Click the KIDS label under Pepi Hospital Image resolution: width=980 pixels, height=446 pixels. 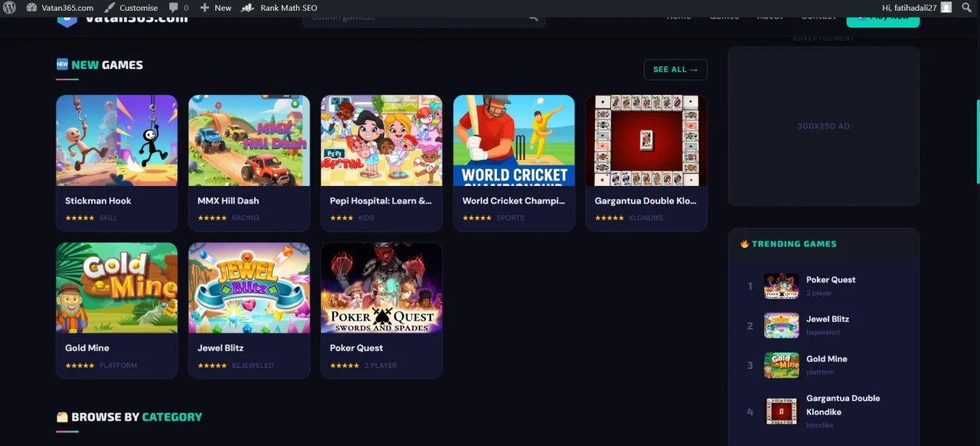coord(366,218)
